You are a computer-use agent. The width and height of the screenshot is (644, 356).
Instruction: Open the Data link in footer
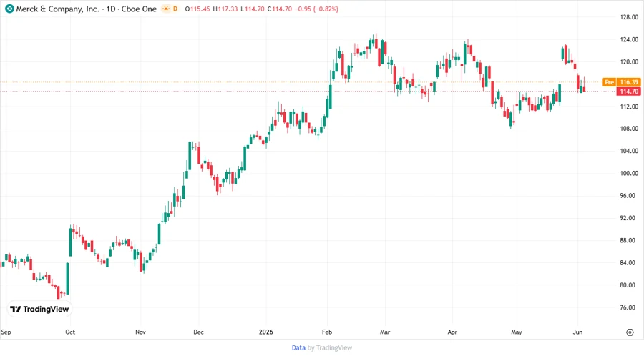click(298, 348)
